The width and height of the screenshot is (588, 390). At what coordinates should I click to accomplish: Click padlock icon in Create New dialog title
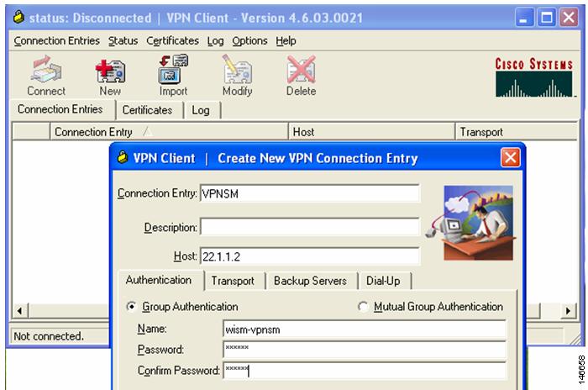[x=123, y=157]
